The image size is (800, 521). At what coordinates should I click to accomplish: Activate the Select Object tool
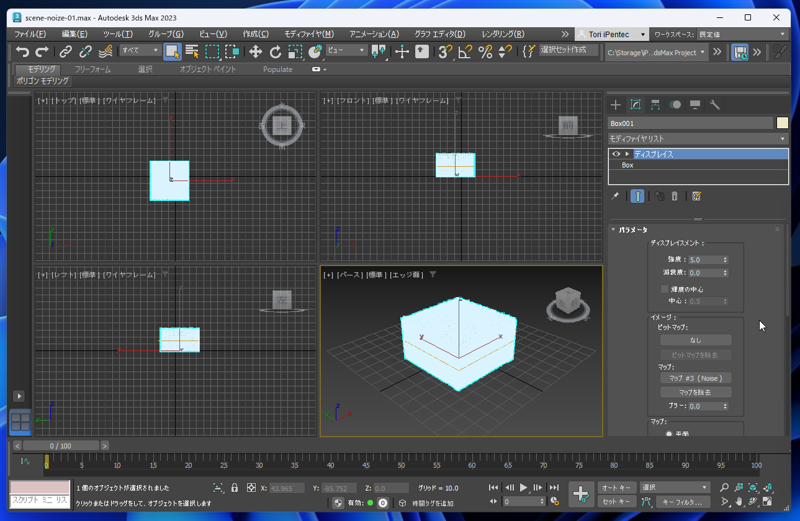click(172, 52)
